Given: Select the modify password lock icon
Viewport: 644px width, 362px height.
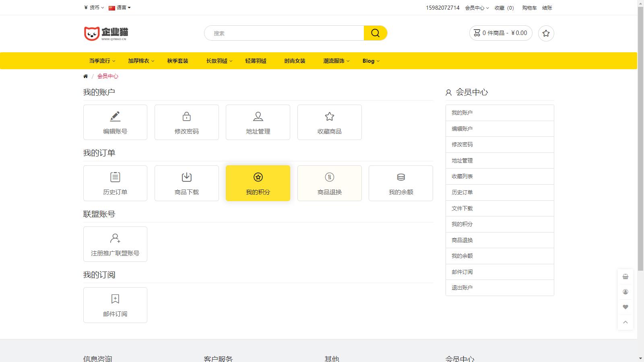Looking at the screenshot, I should coord(186,116).
